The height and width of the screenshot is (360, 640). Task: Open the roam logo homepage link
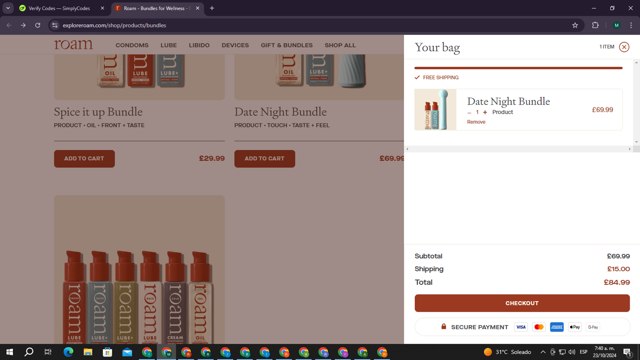pos(73,44)
